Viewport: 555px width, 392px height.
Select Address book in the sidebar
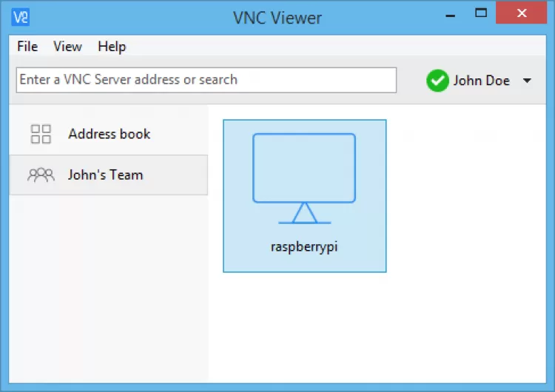coord(109,134)
